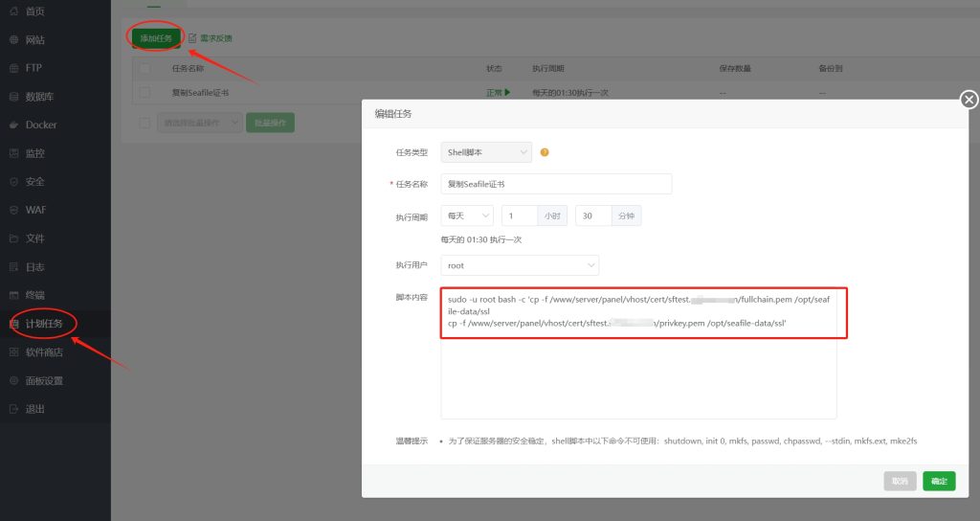The image size is (980, 521).
Task: Open 计划任务 in the sidebar menu
Action: (44, 324)
